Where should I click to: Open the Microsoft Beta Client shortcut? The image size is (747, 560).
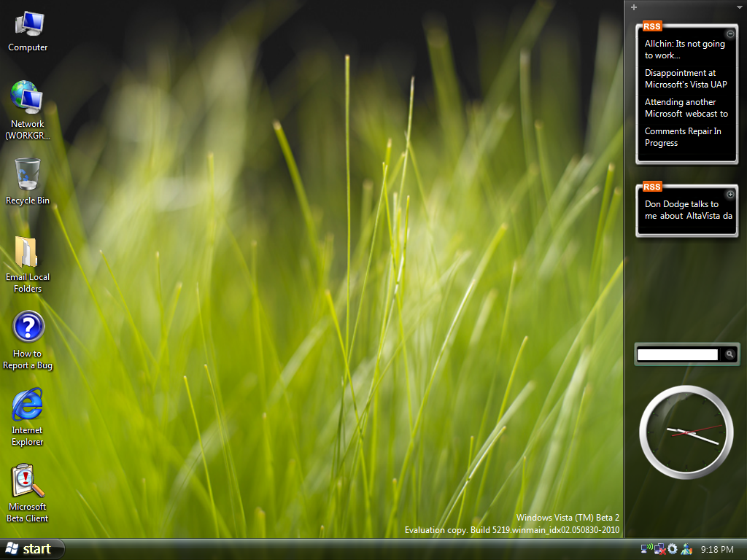pos(28,483)
